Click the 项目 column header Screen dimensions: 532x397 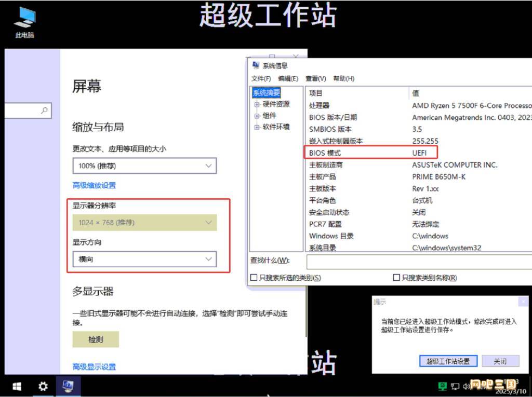[x=357, y=93]
